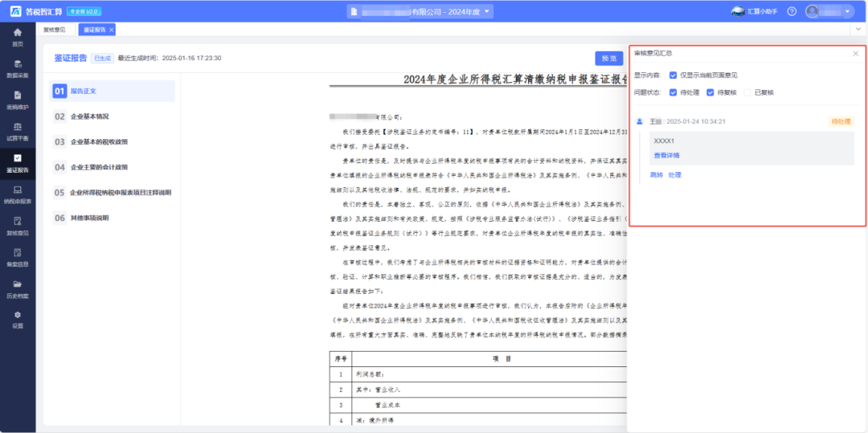This screenshot has height=433, width=868.
Task: Uncheck the 待复核 status filter
Action: 710,92
